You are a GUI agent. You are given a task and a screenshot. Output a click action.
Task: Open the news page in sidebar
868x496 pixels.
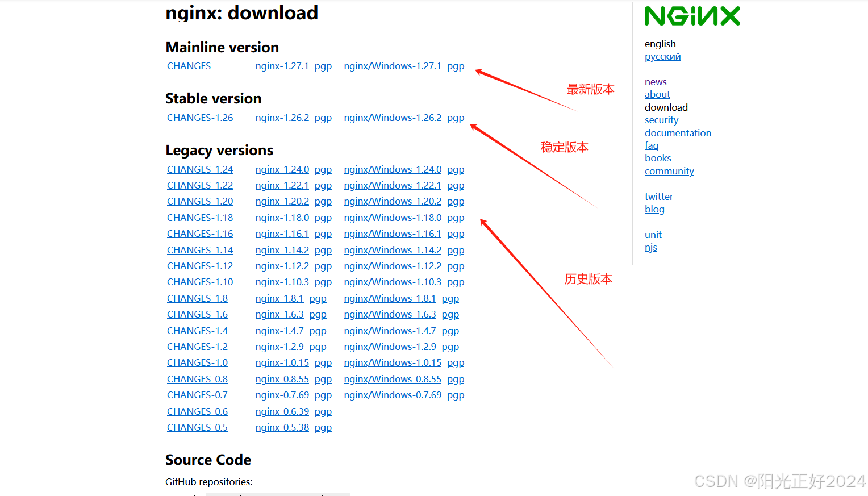(656, 82)
